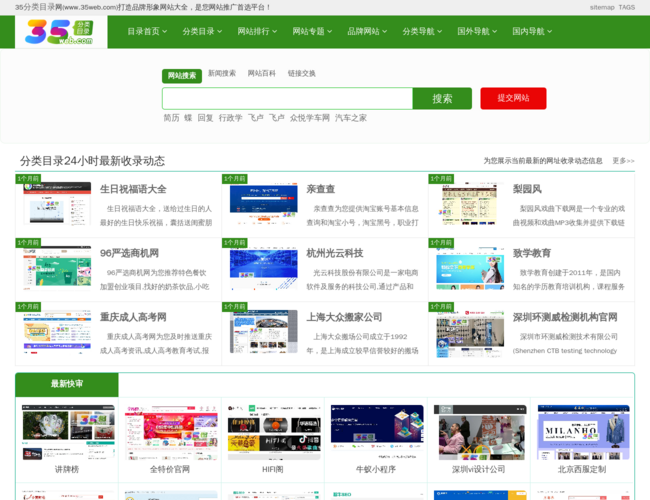
Task: Open the 亲查查 site thumbnail
Action: coord(264,204)
